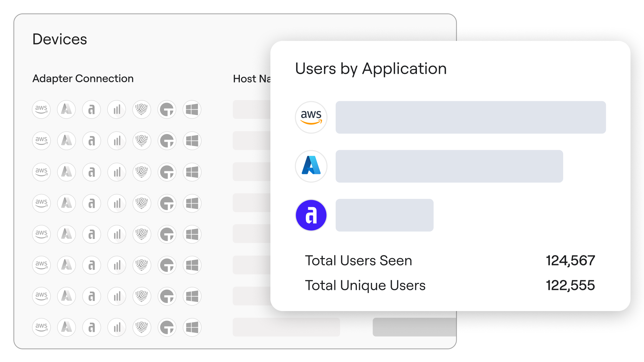Click the host name placeholder in the first device row
The height and width of the screenshot is (362, 644).
(x=252, y=109)
